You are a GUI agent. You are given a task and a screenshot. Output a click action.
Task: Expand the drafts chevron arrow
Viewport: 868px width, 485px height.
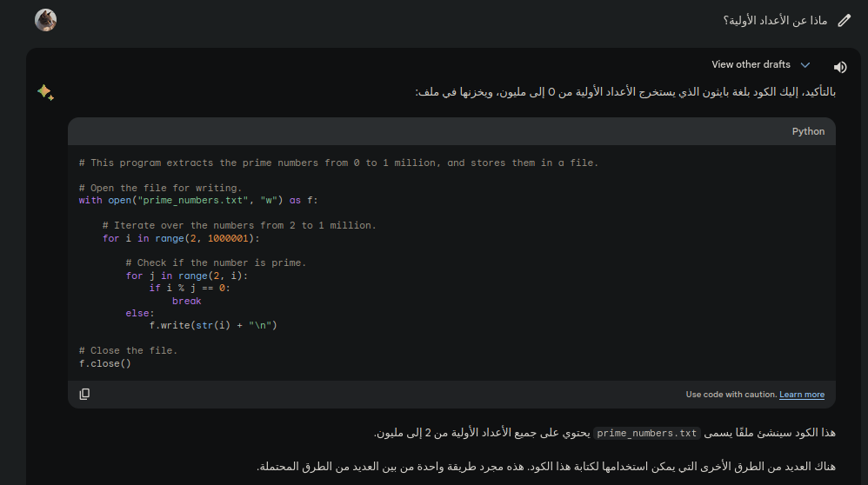[x=805, y=65]
